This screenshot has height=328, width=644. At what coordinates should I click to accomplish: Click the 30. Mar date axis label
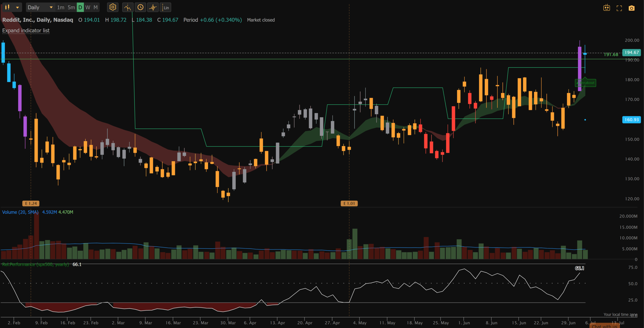(228, 323)
